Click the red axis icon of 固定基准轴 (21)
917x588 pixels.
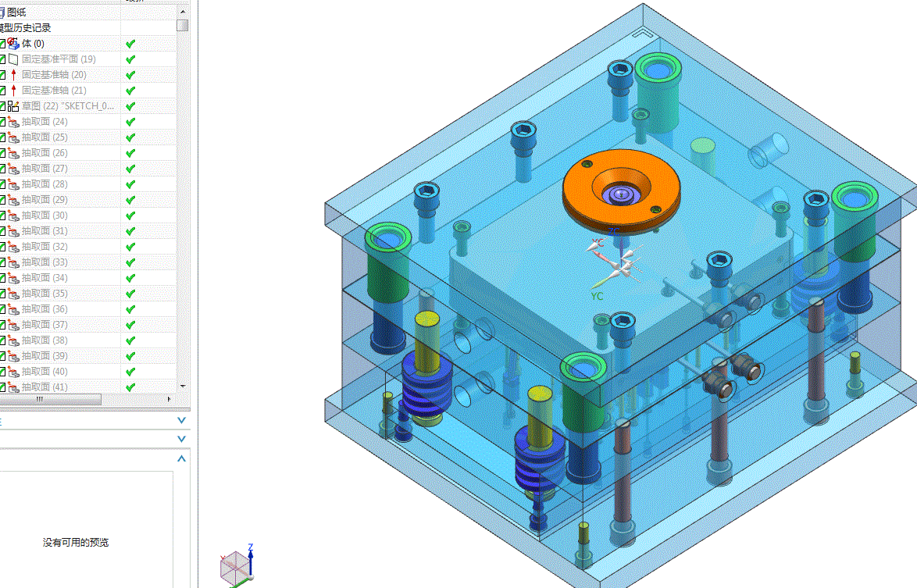(13, 90)
